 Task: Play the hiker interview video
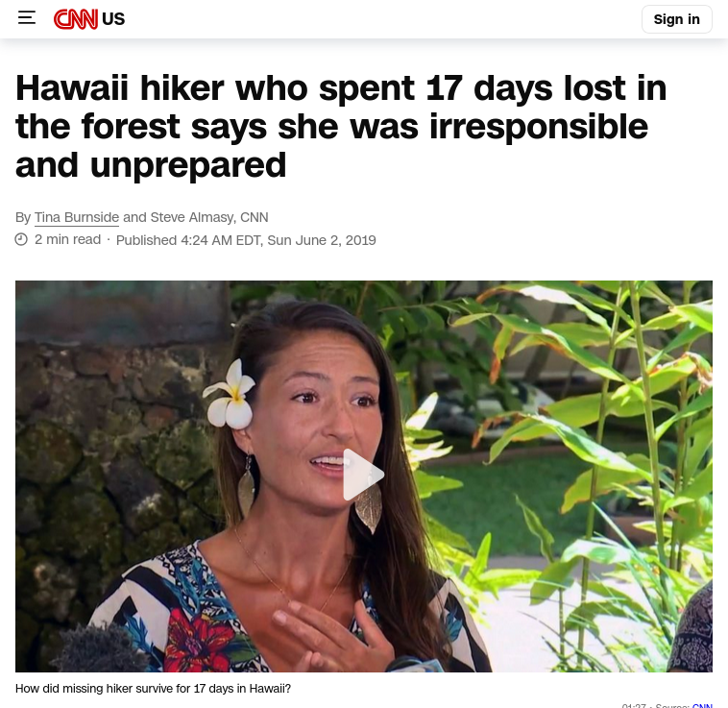click(x=363, y=475)
